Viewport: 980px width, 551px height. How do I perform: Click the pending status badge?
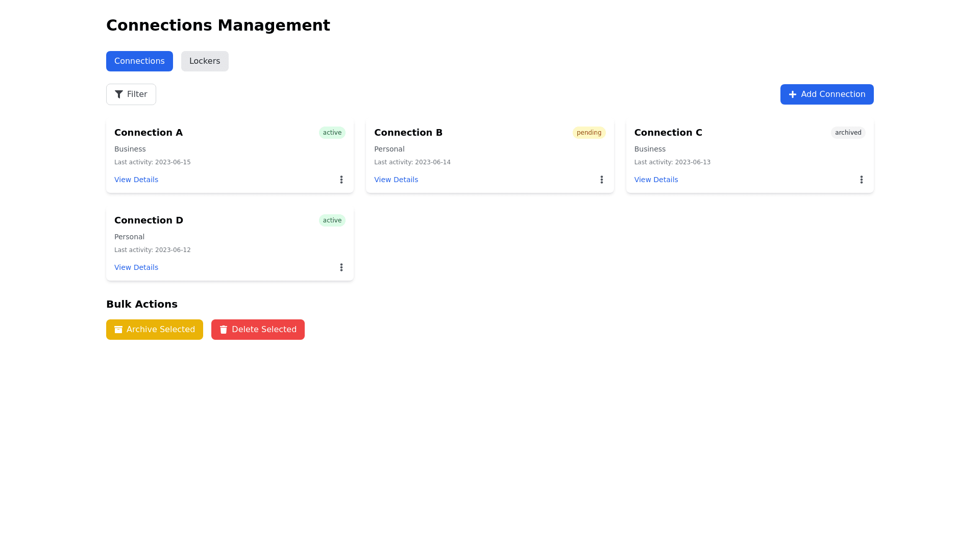tap(589, 133)
